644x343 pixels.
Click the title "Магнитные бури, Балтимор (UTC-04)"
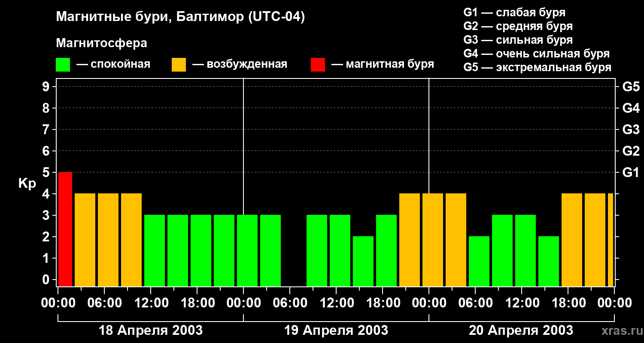(180, 17)
